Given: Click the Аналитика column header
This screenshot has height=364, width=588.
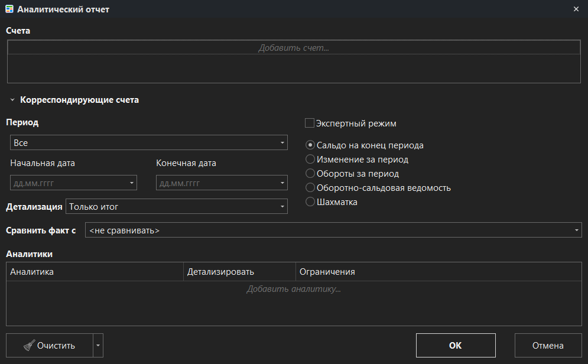Looking at the screenshot, I should tap(95, 271).
